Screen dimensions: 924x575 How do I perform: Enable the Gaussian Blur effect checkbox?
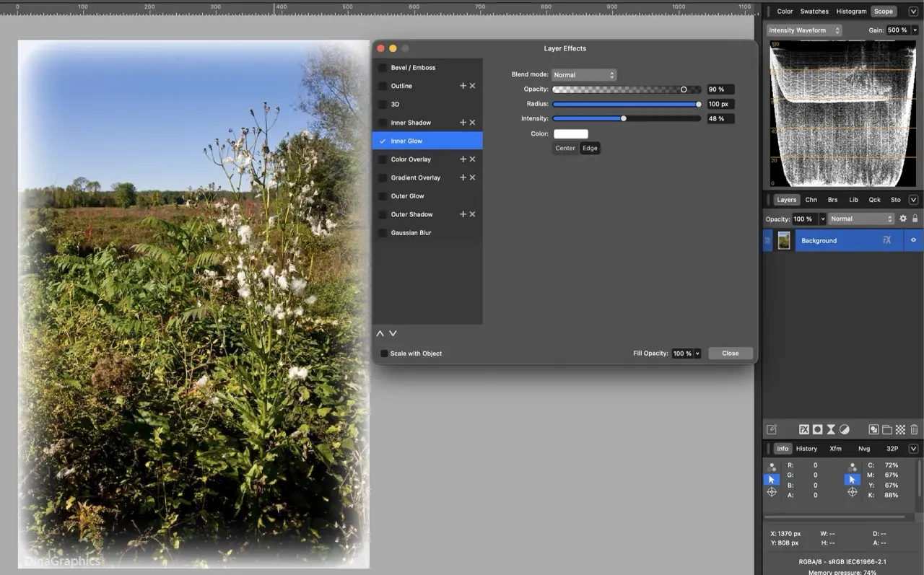point(383,233)
